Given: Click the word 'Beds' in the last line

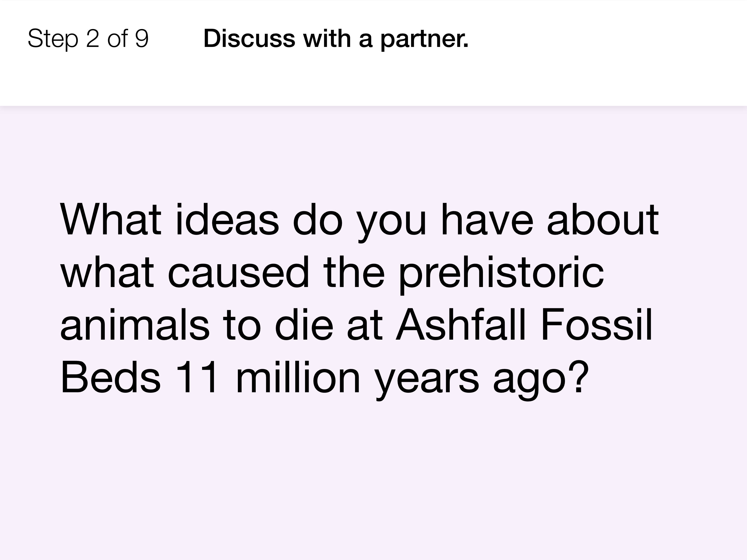Looking at the screenshot, I should tap(110, 377).
